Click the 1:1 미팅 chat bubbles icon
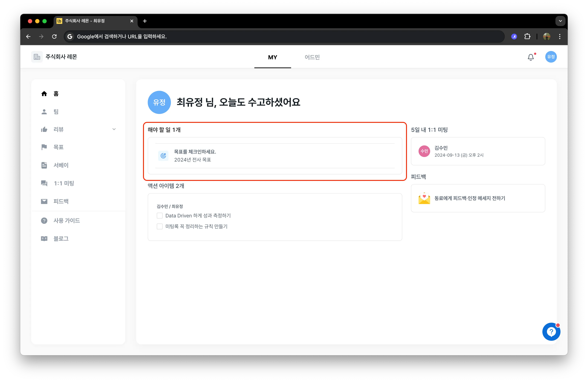588x382 pixels. tap(44, 183)
